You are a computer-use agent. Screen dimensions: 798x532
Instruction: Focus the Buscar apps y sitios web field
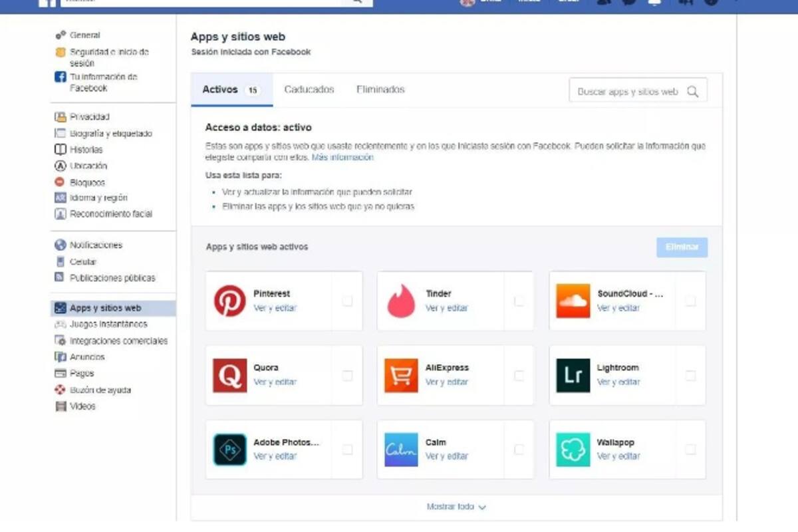(638, 91)
